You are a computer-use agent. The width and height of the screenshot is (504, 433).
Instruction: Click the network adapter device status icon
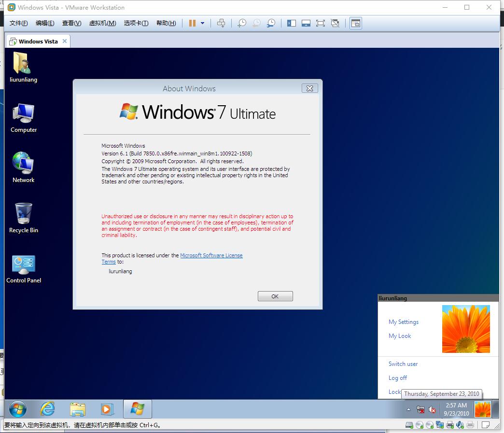click(440, 425)
